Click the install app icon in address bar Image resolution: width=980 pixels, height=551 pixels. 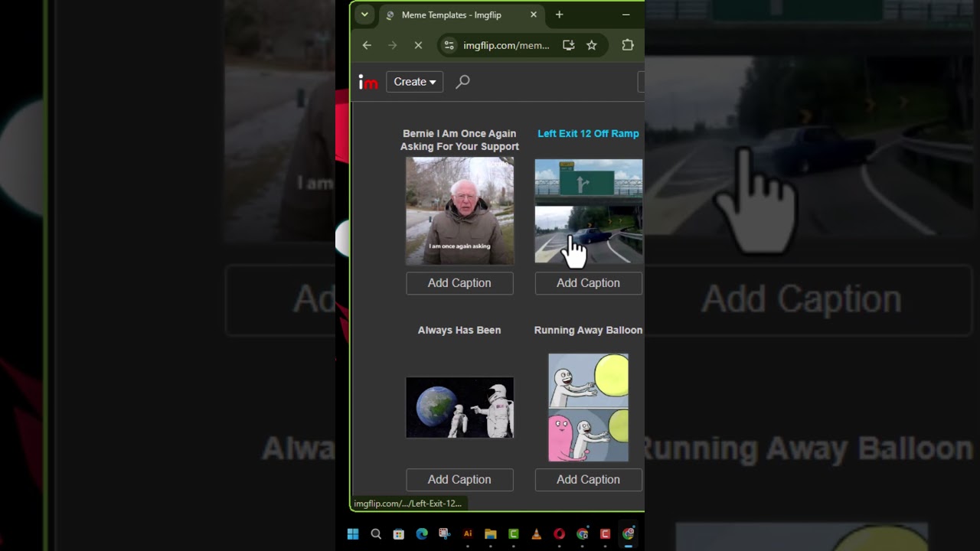click(568, 45)
